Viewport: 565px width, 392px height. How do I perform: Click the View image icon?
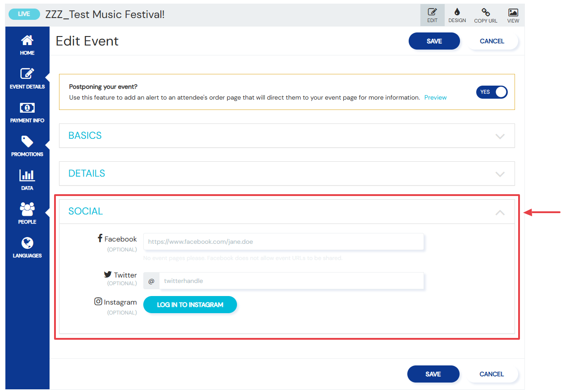click(x=513, y=12)
